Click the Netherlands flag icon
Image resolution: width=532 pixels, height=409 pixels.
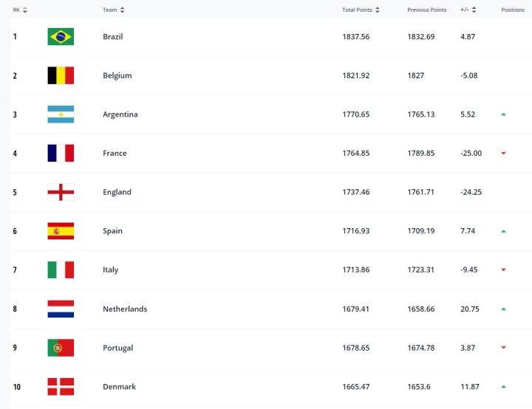[61, 309]
